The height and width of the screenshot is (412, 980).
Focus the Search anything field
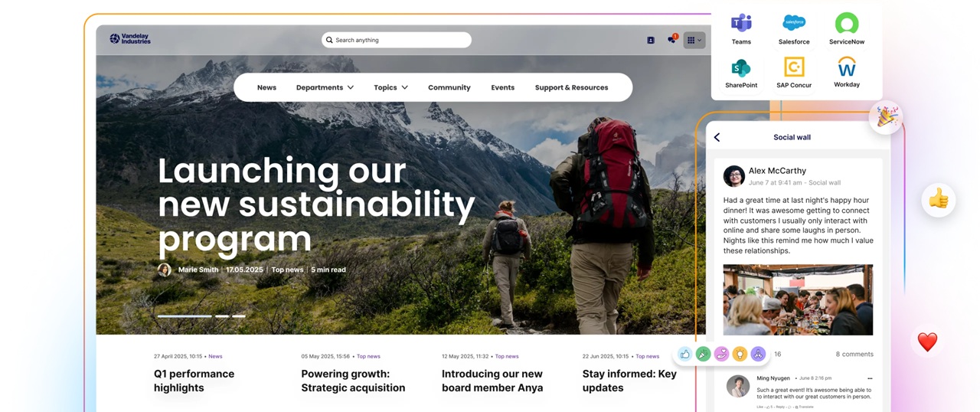click(x=397, y=40)
